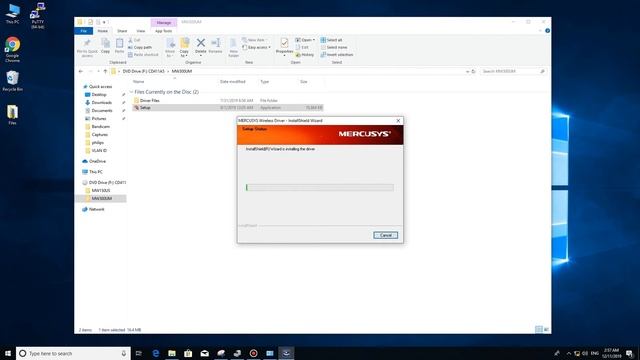The height and width of the screenshot is (360, 640).
Task: Open Desktop in navigation pane
Action: tap(99, 95)
